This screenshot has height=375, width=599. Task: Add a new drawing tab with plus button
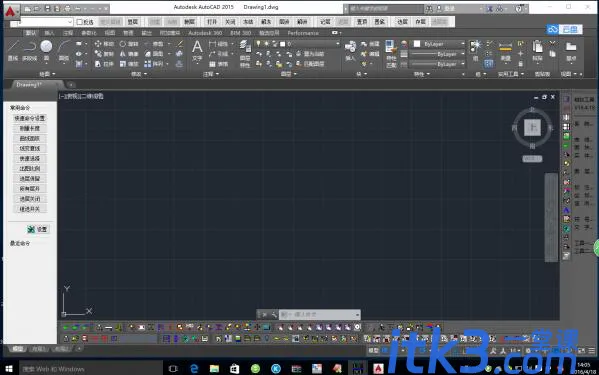coord(71,84)
